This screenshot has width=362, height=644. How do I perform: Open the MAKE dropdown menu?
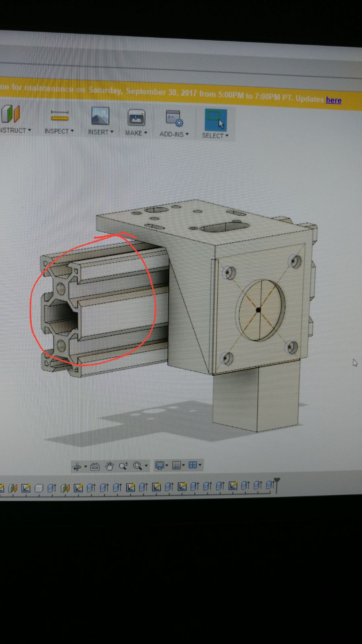point(136,133)
